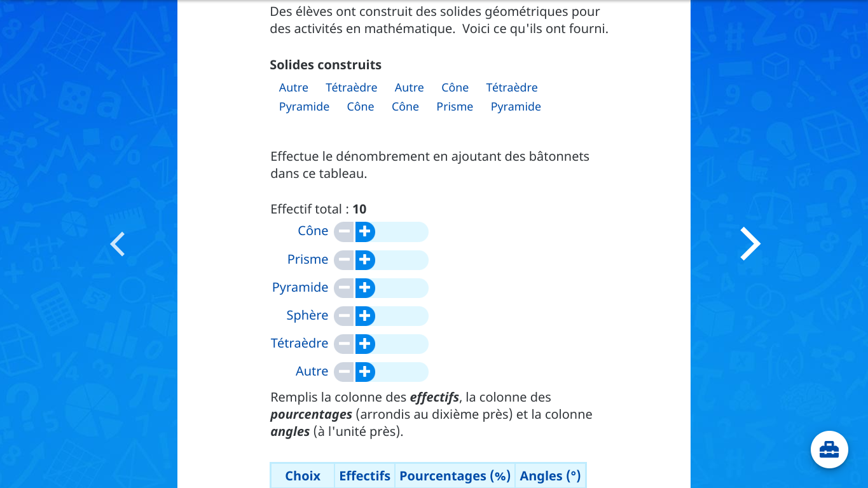Image resolution: width=868 pixels, height=488 pixels.
Task: Click minus button on Autre row
Action: click(344, 372)
